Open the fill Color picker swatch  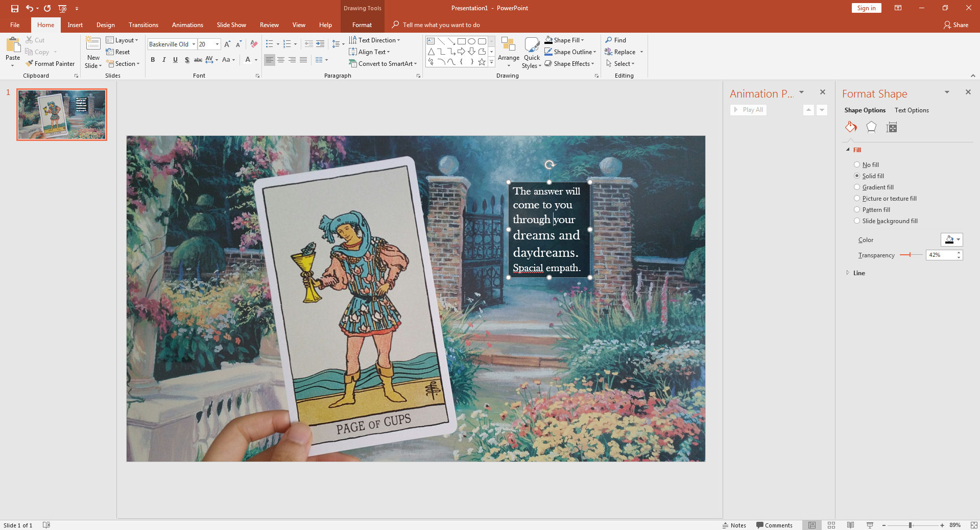pos(951,239)
